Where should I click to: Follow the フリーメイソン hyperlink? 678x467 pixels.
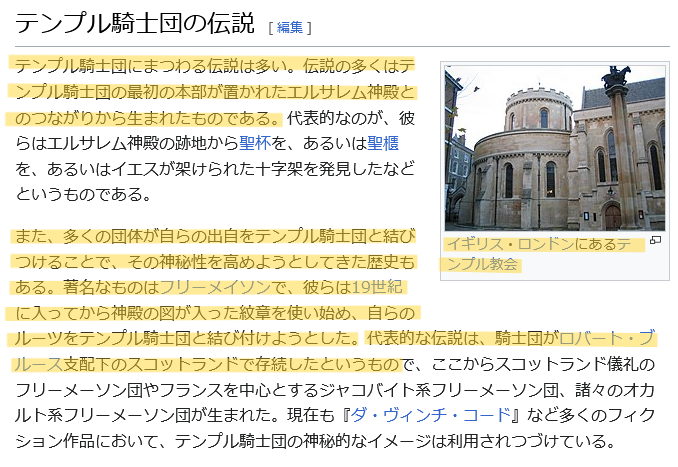coord(211,288)
